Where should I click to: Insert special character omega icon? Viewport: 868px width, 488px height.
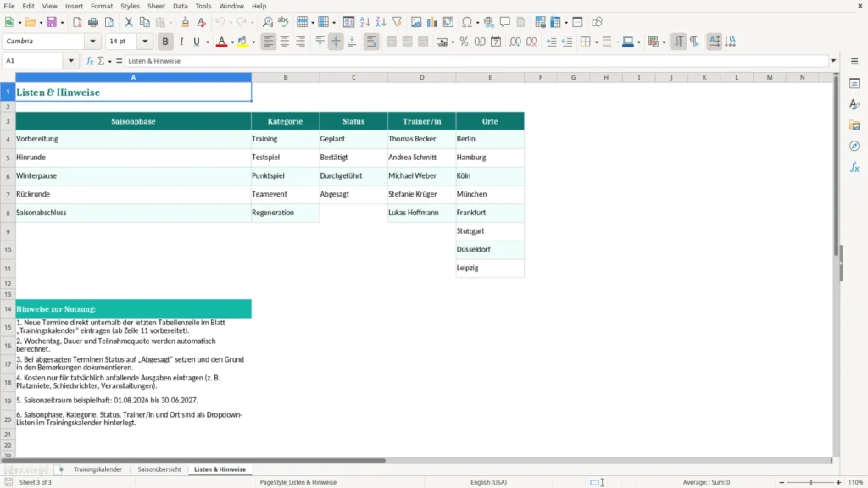(467, 22)
